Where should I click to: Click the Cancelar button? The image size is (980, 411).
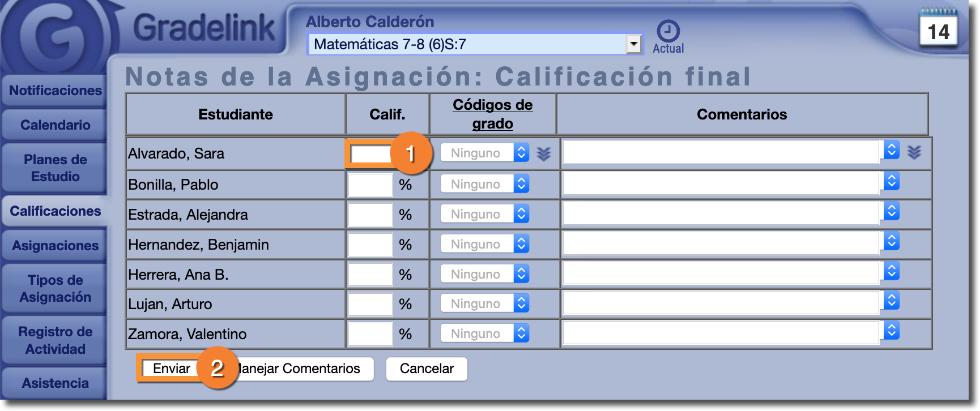427,369
